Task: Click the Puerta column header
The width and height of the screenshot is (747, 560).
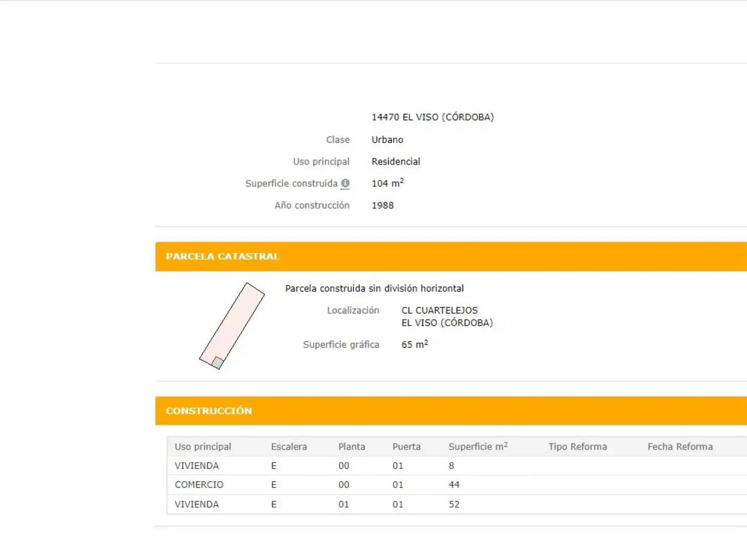Action: pyautogui.click(x=406, y=446)
